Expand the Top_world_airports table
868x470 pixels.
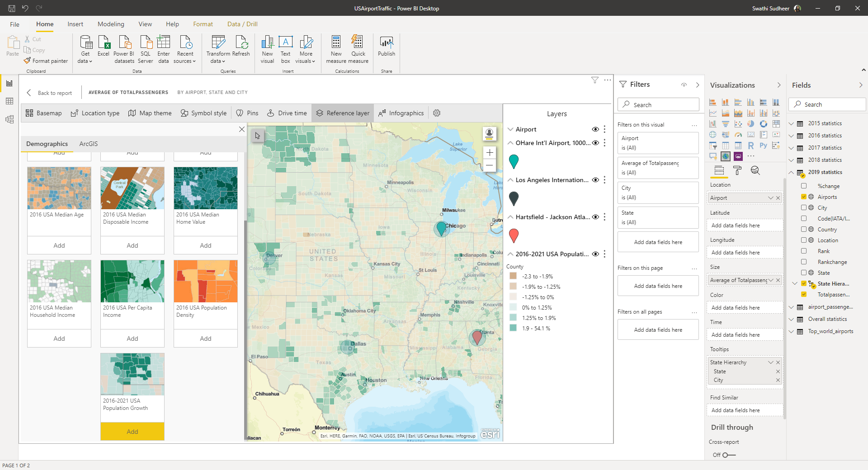[x=791, y=331]
